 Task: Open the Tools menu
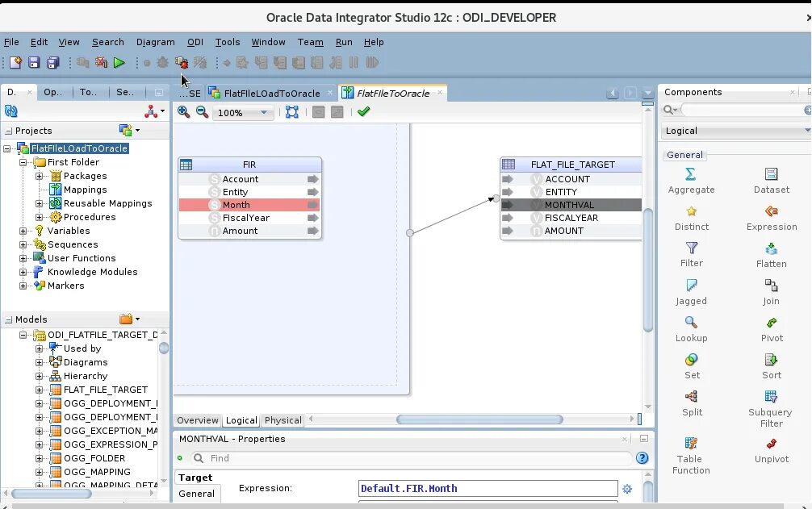click(228, 42)
